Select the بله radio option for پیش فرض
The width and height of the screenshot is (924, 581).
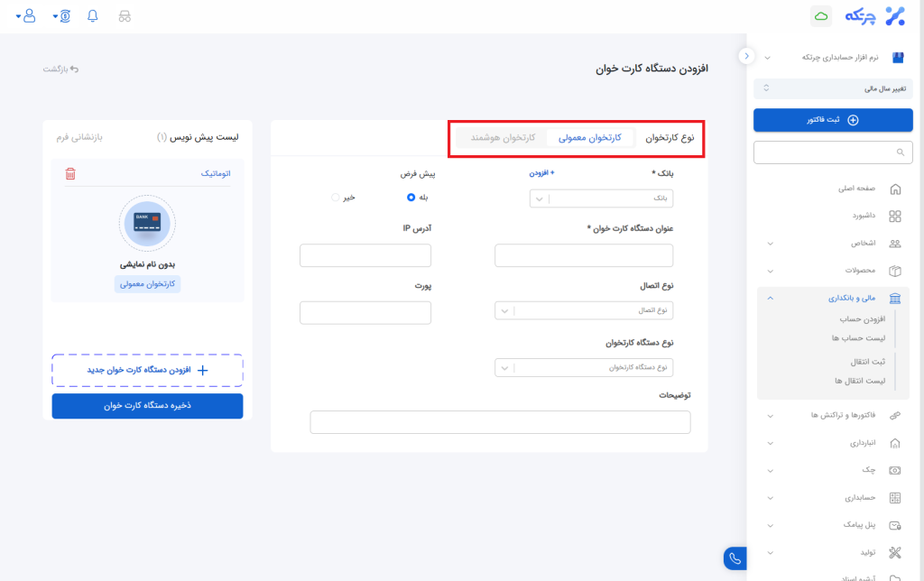pos(411,197)
